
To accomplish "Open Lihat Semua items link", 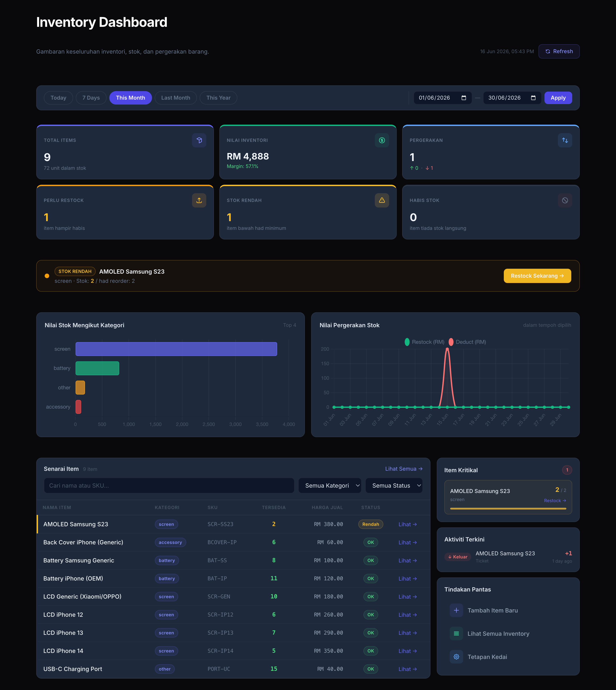I will tap(404, 469).
